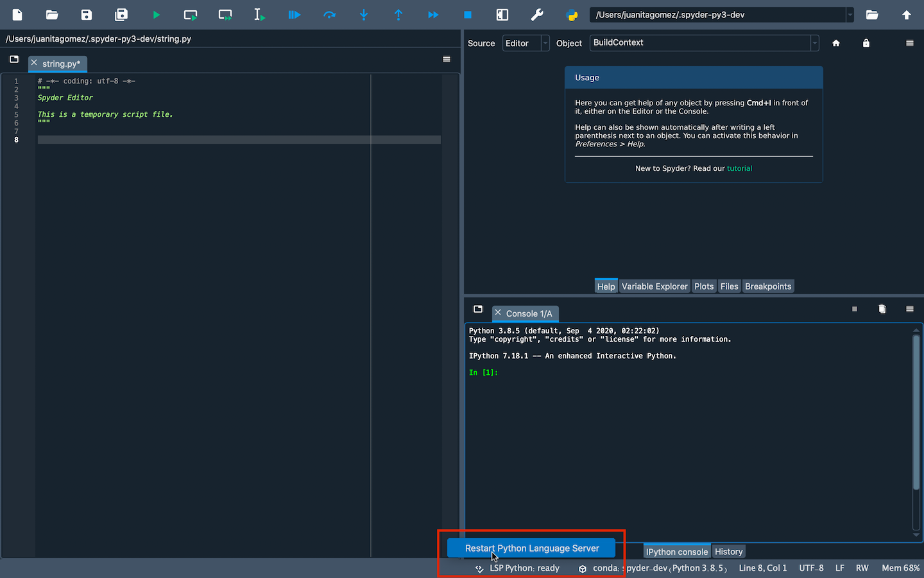Remove all console variables via trash icon
The height and width of the screenshot is (578, 924).
click(x=882, y=309)
